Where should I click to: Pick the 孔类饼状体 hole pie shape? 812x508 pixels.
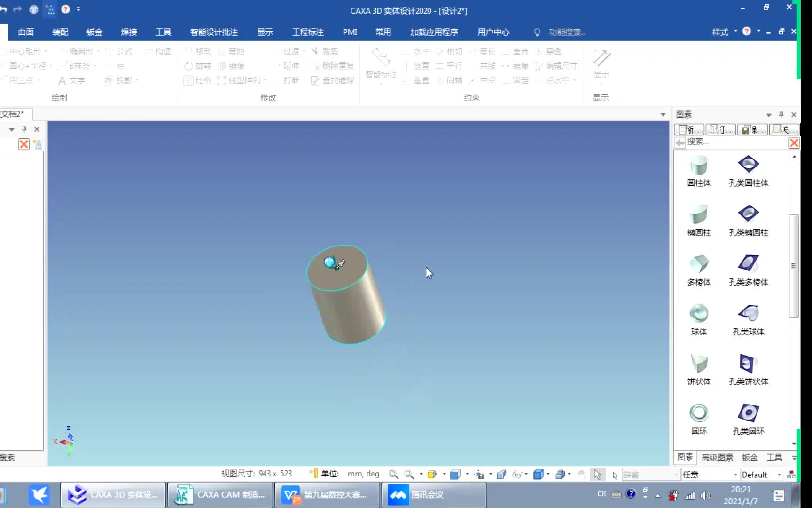(x=748, y=370)
